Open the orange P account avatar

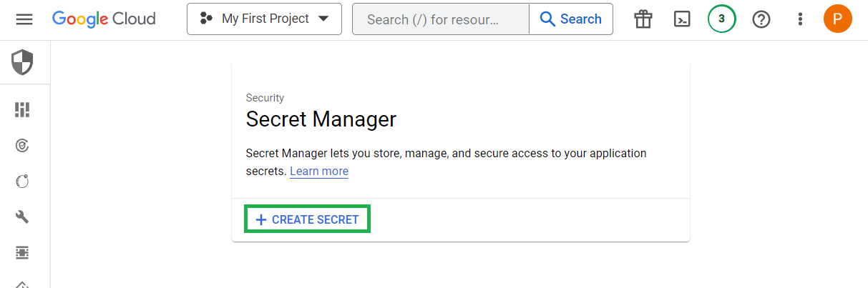click(x=838, y=19)
